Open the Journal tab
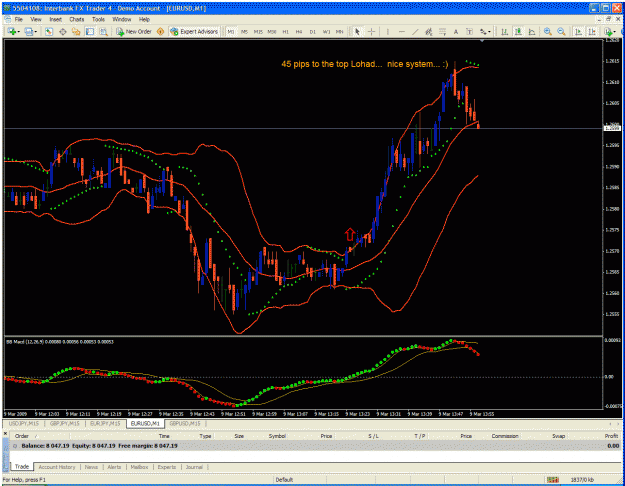This screenshot has height=486, width=625. click(194, 467)
